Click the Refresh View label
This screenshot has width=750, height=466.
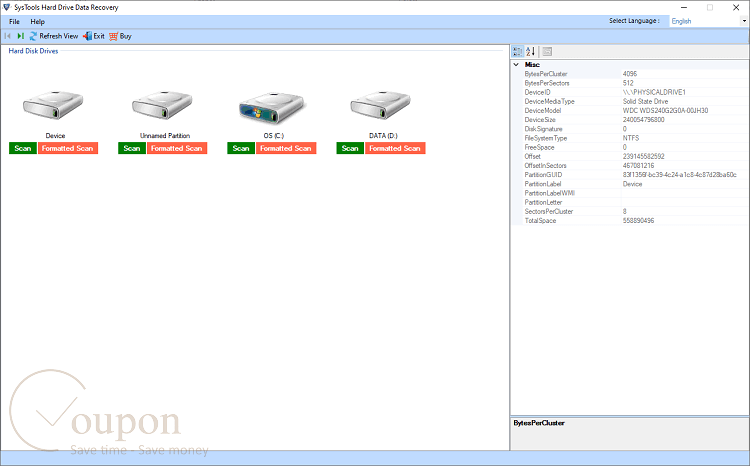point(58,36)
